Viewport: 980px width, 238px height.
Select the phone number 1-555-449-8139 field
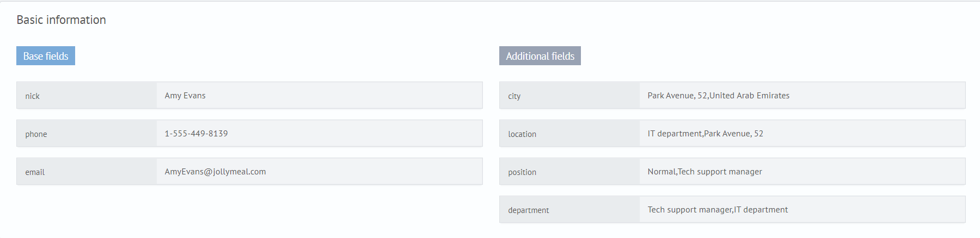(x=320, y=133)
